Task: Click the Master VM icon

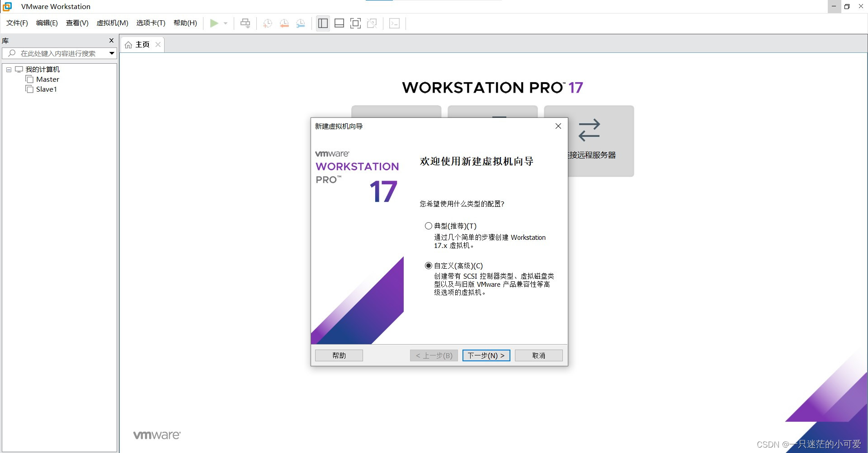Action: (x=29, y=79)
